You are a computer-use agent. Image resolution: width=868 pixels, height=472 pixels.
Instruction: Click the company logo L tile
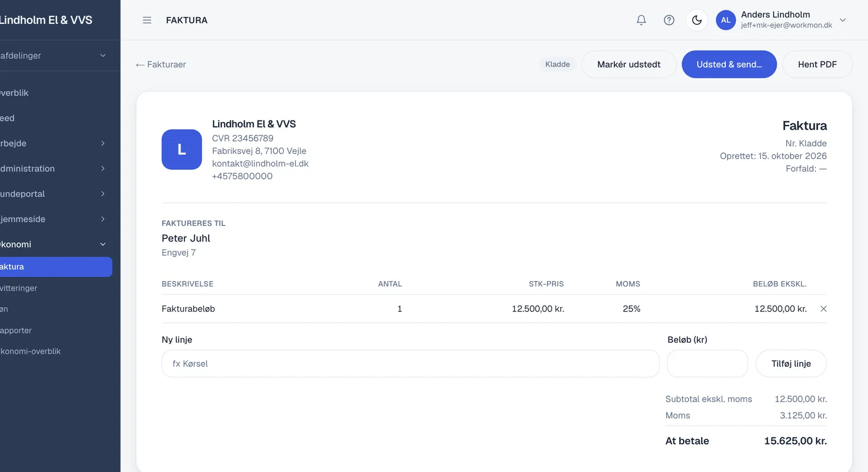(x=182, y=149)
